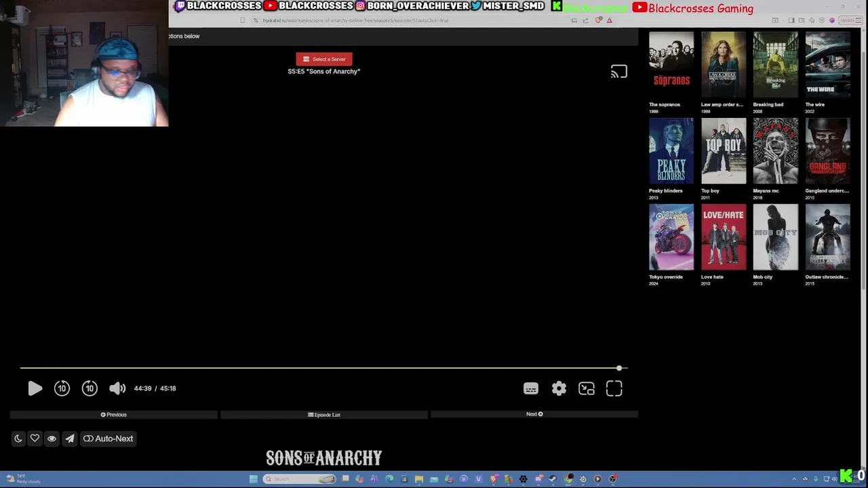The height and width of the screenshot is (488, 868).
Task: Enable picture-in-picture mode
Action: (x=587, y=388)
